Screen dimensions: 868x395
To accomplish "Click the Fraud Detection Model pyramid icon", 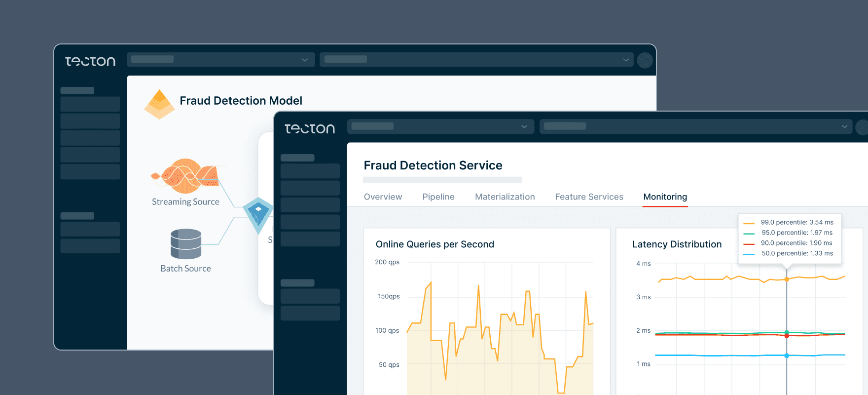I will tap(160, 104).
